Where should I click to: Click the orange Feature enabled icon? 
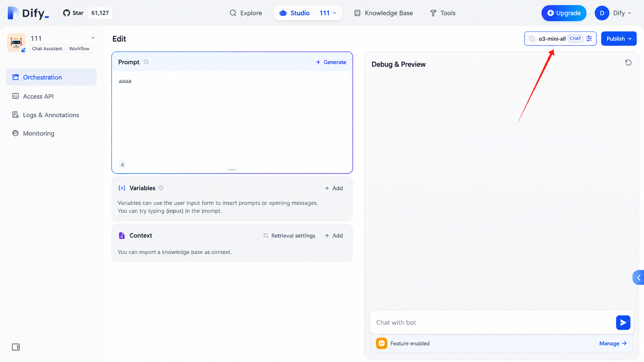pyautogui.click(x=381, y=343)
